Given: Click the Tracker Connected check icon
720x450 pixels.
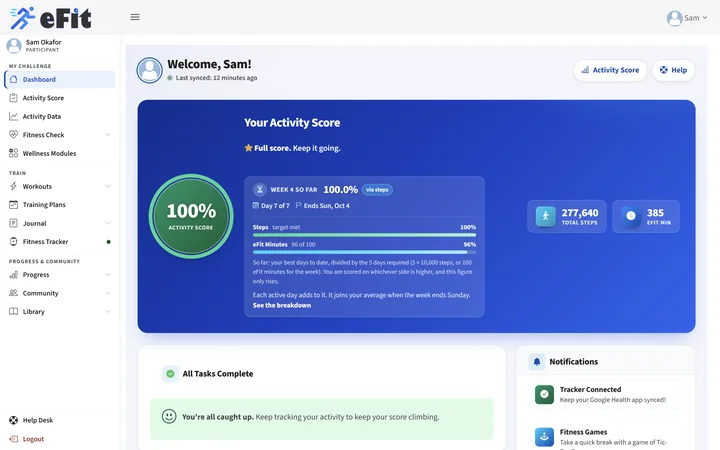Looking at the screenshot, I should (544, 394).
